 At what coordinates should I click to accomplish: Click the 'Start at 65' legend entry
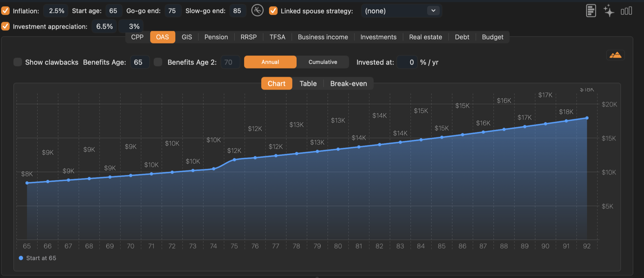pyautogui.click(x=37, y=258)
